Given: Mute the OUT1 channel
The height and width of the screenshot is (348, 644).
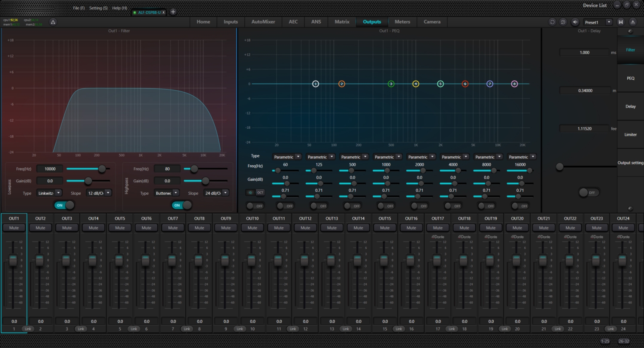Looking at the screenshot, I should click(x=14, y=228).
